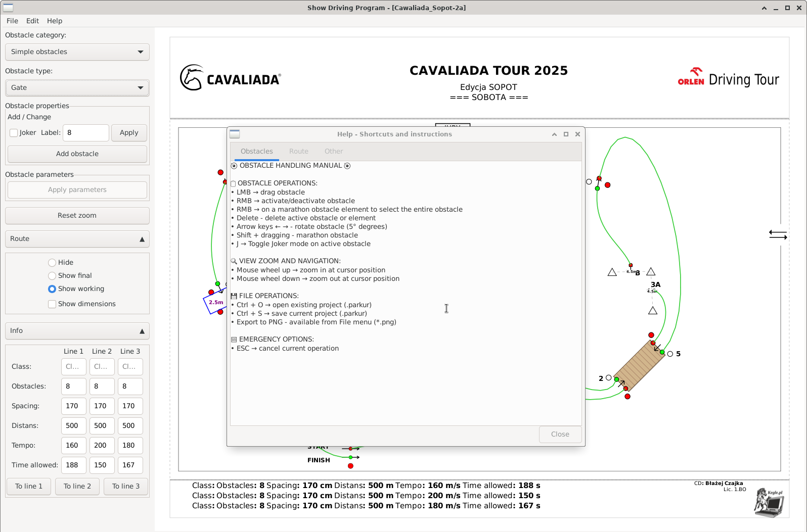The image size is (807, 532).
Task: Open the Gate obstacle type dropdown
Action: click(77, 88)
